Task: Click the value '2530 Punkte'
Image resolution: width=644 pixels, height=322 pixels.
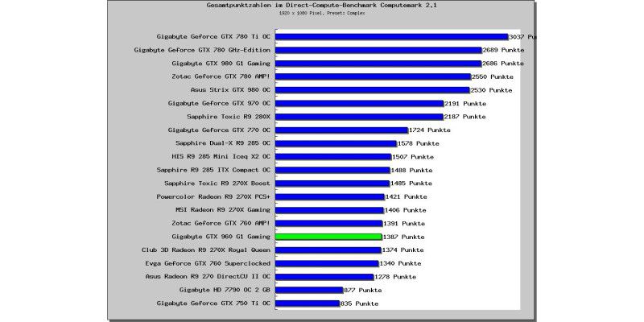Action: 491,90
